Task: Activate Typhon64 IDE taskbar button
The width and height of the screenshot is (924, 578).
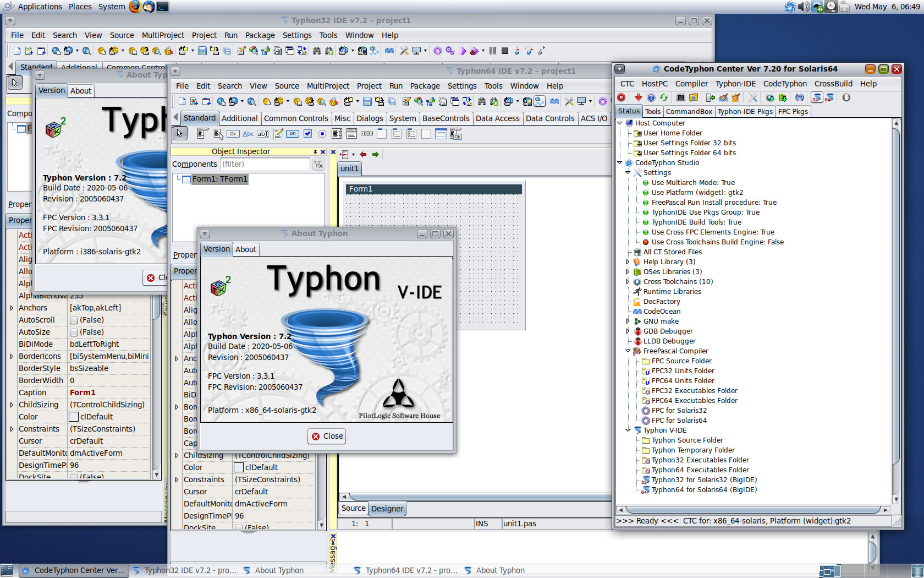Action: tap(406, 570)
